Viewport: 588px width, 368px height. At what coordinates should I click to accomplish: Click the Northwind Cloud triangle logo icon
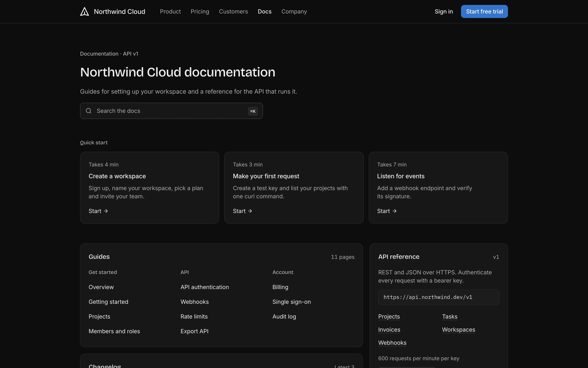(x=85, y=11)
